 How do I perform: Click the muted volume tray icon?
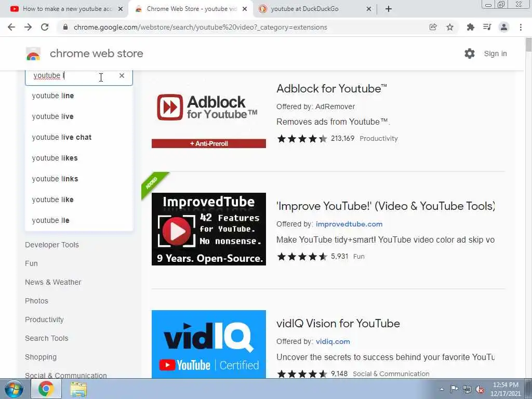coord(480,389)
